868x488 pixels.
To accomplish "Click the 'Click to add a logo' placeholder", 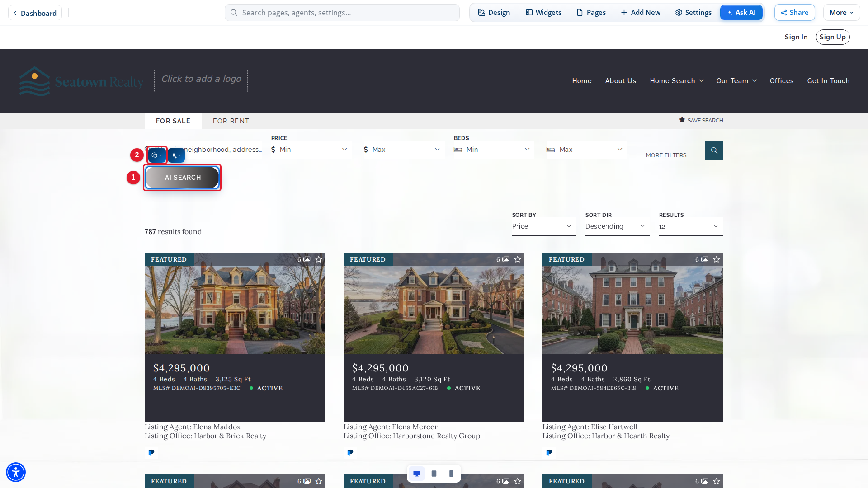I will (x=201, y=81).
